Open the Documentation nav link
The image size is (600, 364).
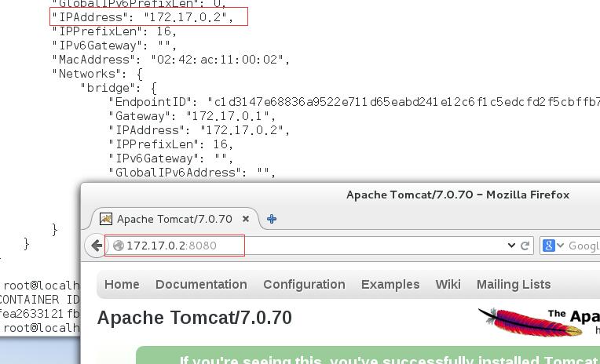click(201, 285)
